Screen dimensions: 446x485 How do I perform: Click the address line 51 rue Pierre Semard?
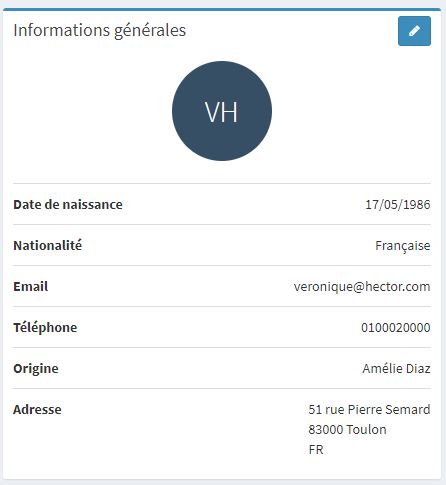369,410
